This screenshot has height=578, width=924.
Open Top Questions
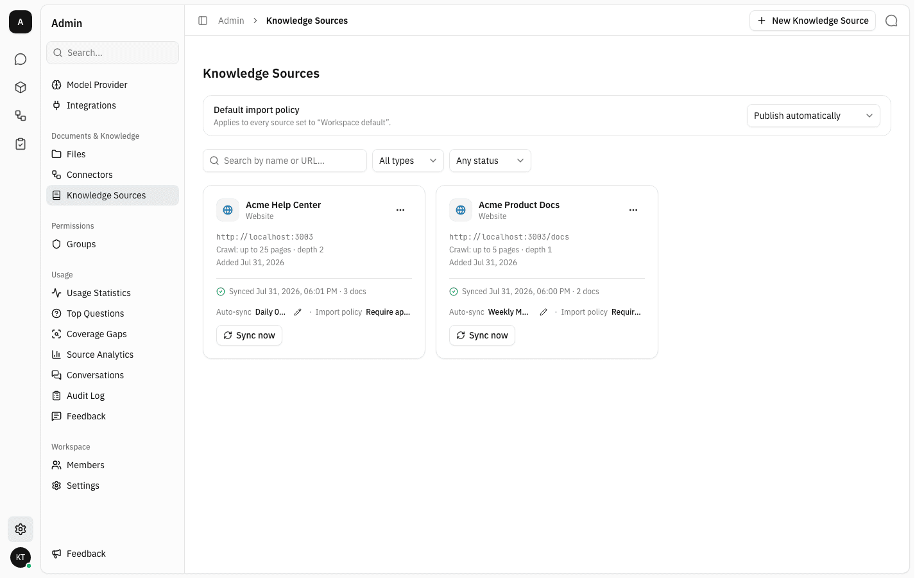point(112,313)
